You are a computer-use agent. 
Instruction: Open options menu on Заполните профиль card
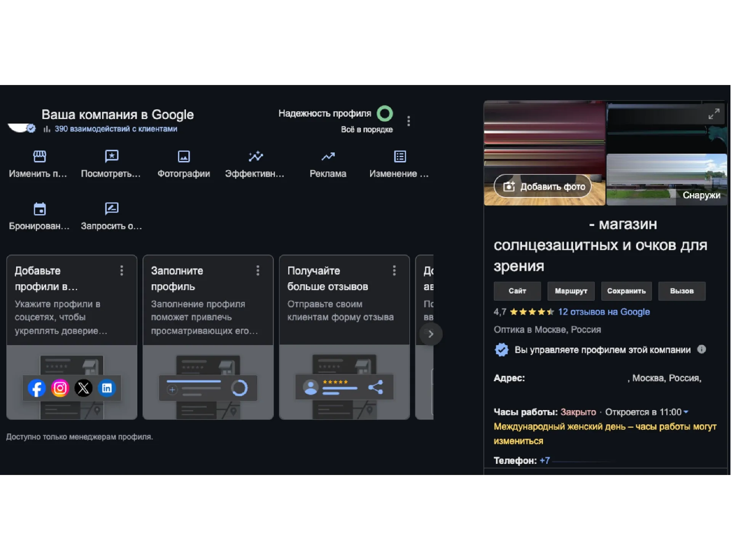coord(258,271)
